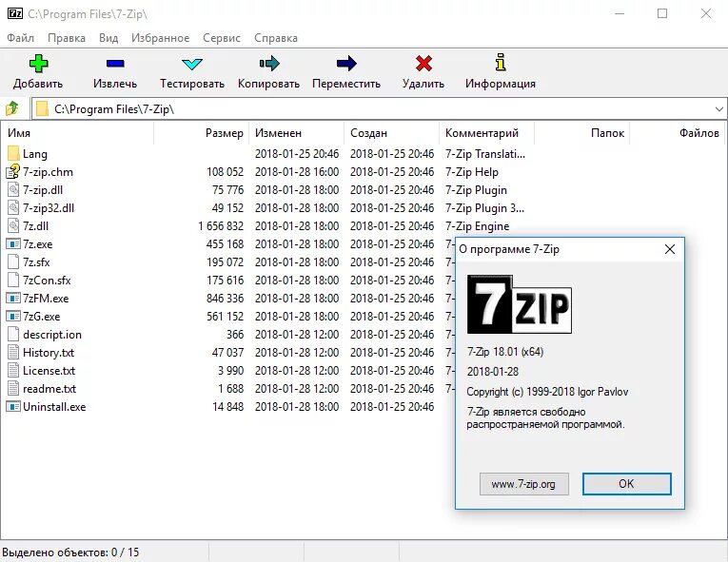
Task: Click status text Выделено объектов: 0 / 15
Action: pyautogui.click(x=70, y=552)
